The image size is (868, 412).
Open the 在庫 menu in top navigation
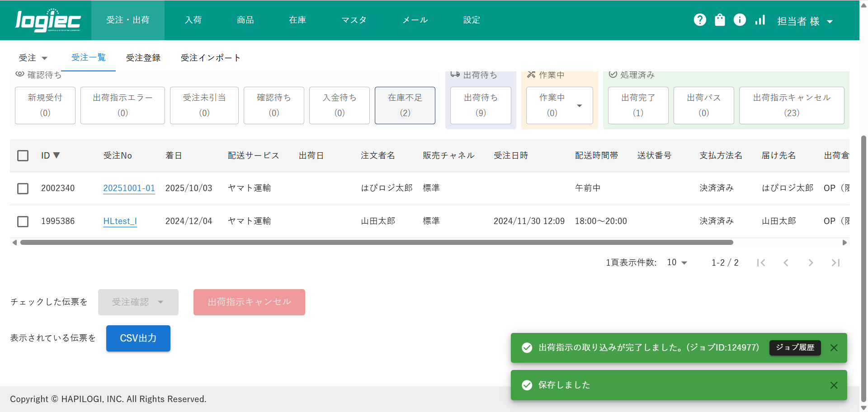click(x=297, y=20)
